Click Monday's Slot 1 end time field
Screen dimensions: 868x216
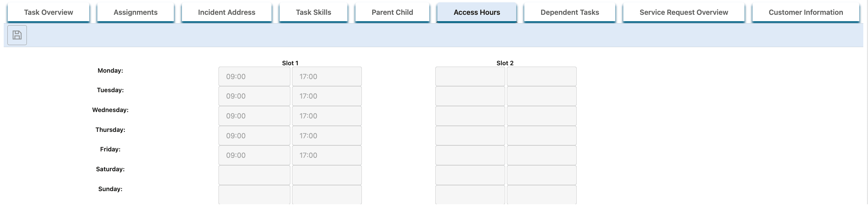point(327,76)
